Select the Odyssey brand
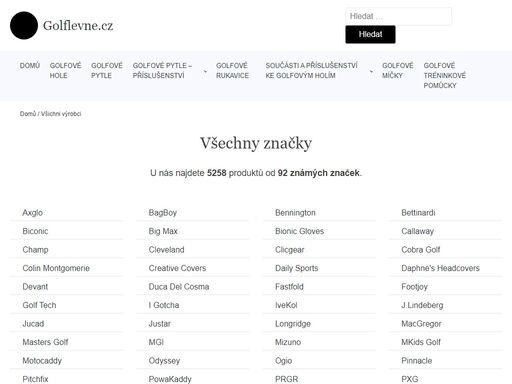The image size is (512, 384). [164, 361]
